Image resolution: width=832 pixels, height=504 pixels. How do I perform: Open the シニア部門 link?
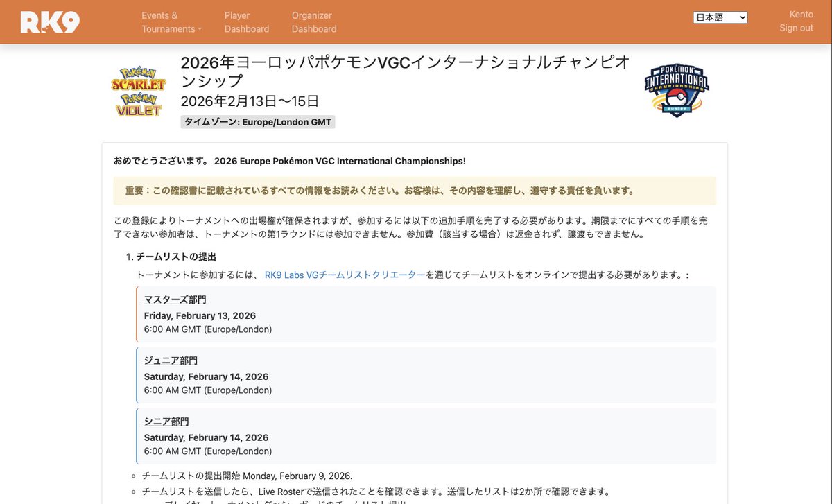(x=166, y=421)
